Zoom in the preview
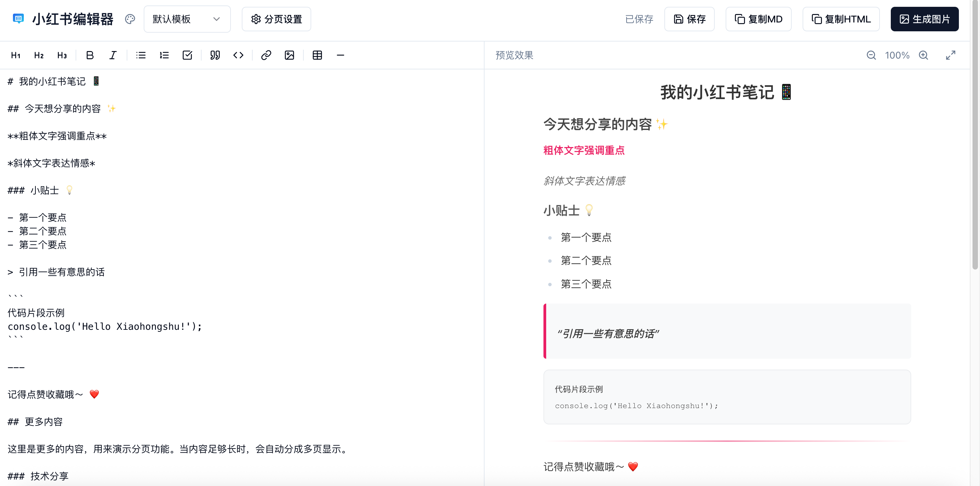Image resolution: width=980 pixels, height=486 pixels. tap(923, 55)
